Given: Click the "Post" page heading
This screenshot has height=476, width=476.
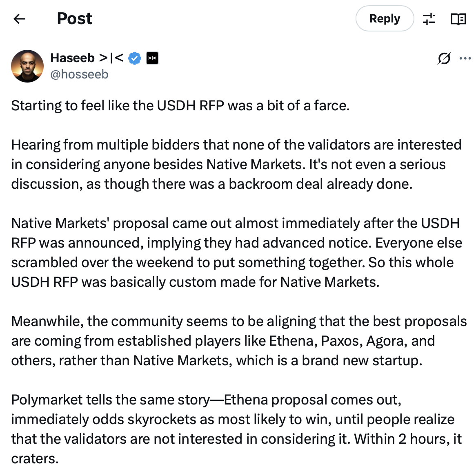Looking at the screenshot, I should coord(74,18).
